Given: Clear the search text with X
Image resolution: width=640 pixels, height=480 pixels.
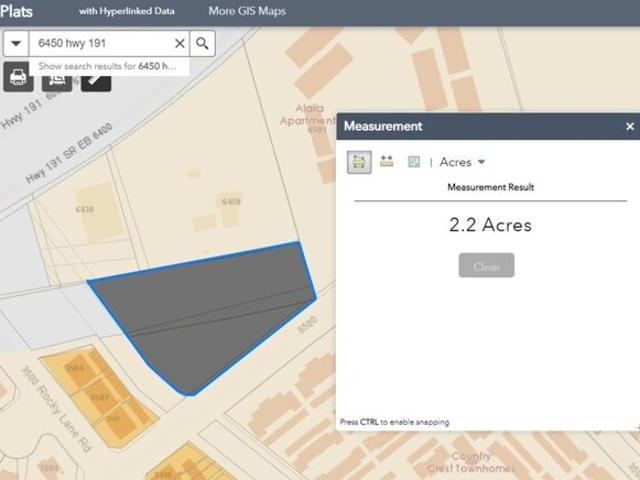Looking at the screenshot, I should (180, 44).
